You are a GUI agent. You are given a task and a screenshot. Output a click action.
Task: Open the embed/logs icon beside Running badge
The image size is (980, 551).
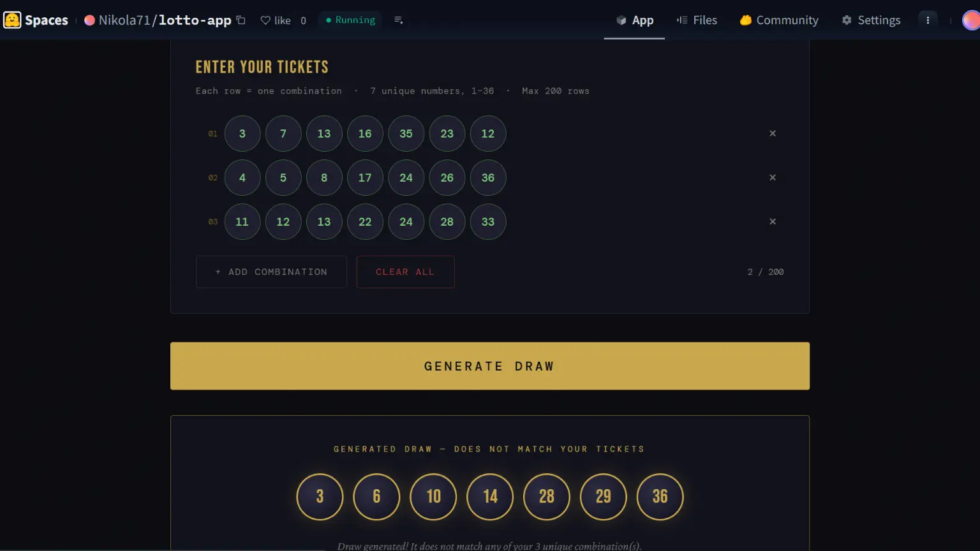click(399, 20)
